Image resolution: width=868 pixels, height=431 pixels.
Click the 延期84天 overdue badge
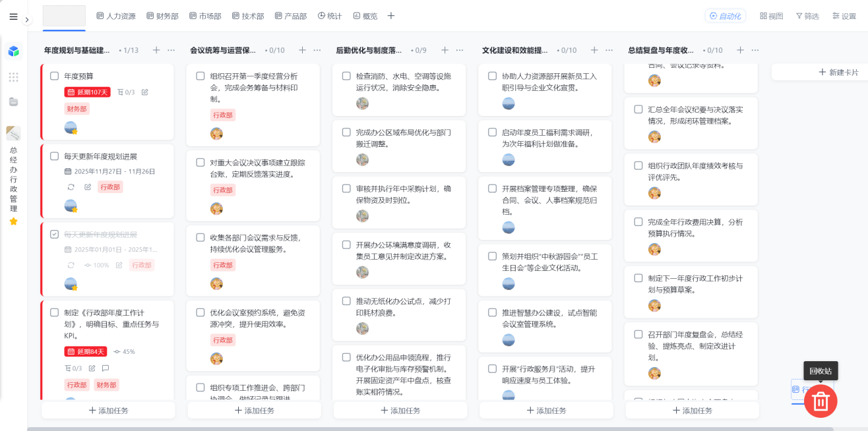coord(85,351)
